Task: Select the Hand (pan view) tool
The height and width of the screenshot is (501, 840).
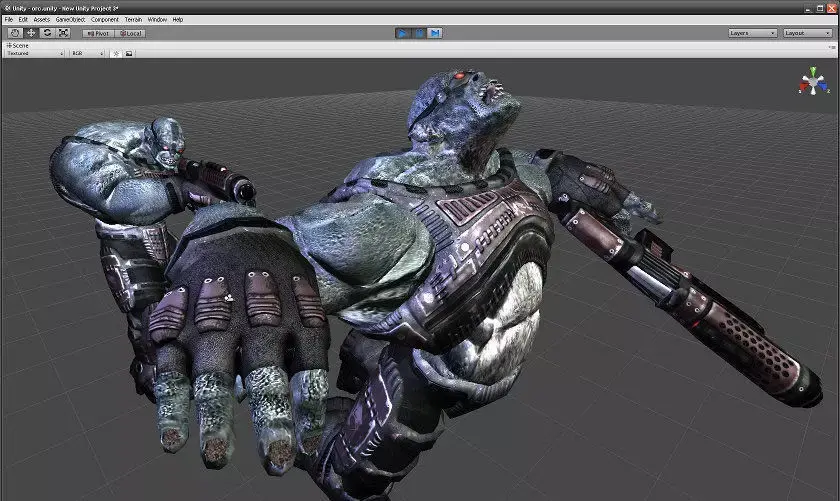Action: point(15,33)
